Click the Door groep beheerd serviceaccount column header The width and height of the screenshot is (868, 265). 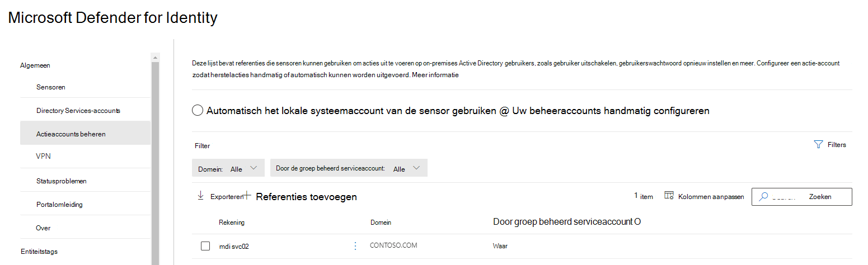[567, 222]
